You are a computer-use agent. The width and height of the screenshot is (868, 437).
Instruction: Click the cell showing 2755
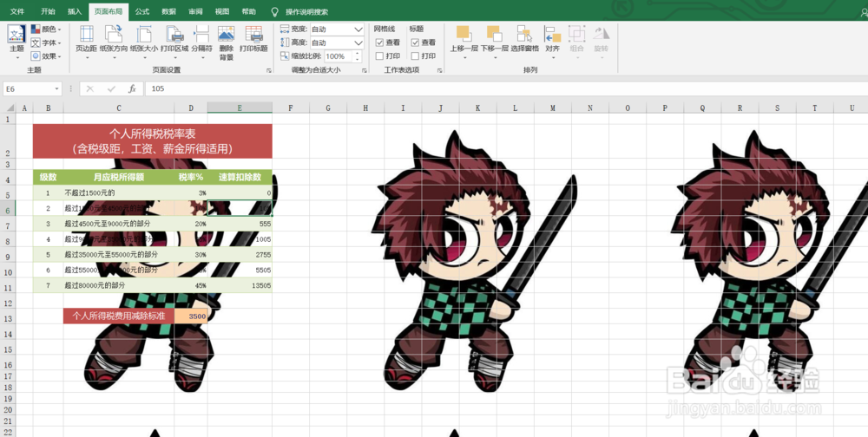click(x=240, y=254)
